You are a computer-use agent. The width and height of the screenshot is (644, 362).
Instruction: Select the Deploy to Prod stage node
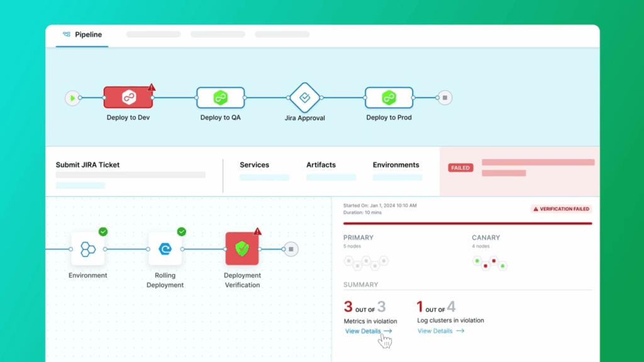pyautogui.click(x=389, y=97)
